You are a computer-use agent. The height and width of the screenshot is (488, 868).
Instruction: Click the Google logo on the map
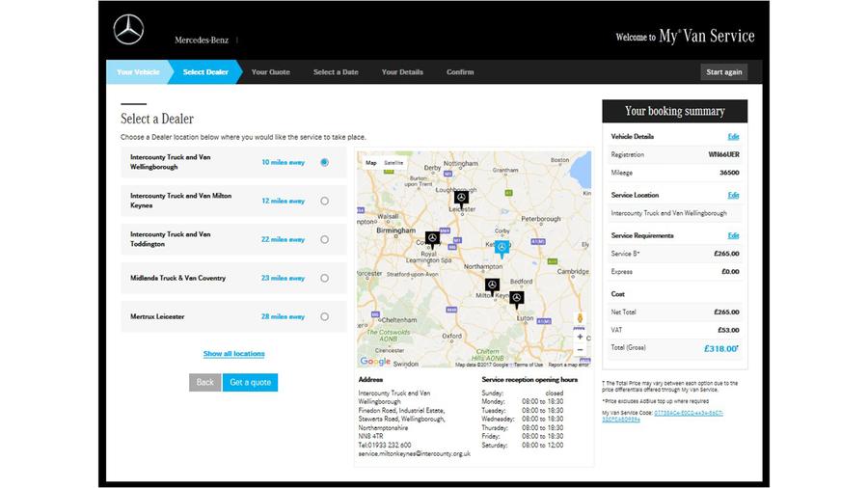point(375,362)
